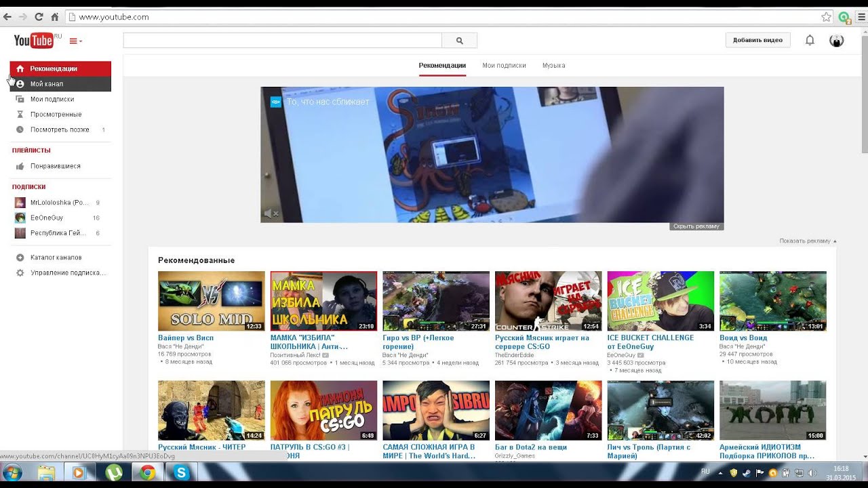The image size is (868, 488).
Task: Open Позитивный Лекс channel link
Action: click(x=296, y=355)
